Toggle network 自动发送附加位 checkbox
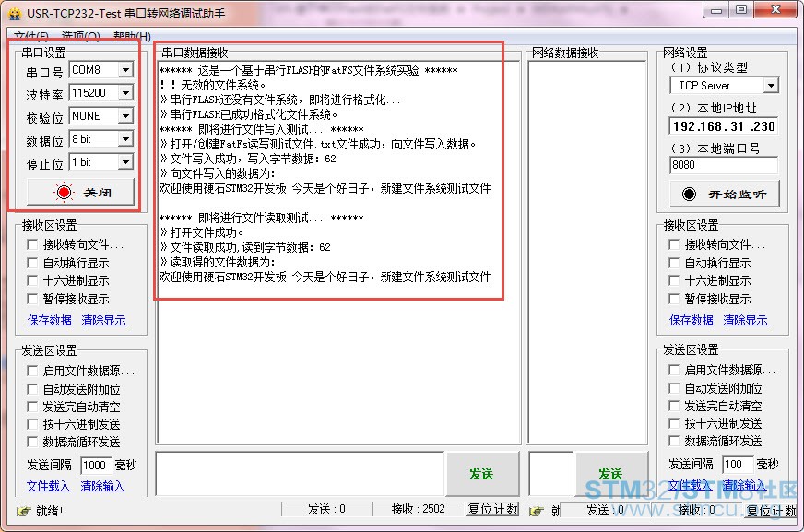 674,388
